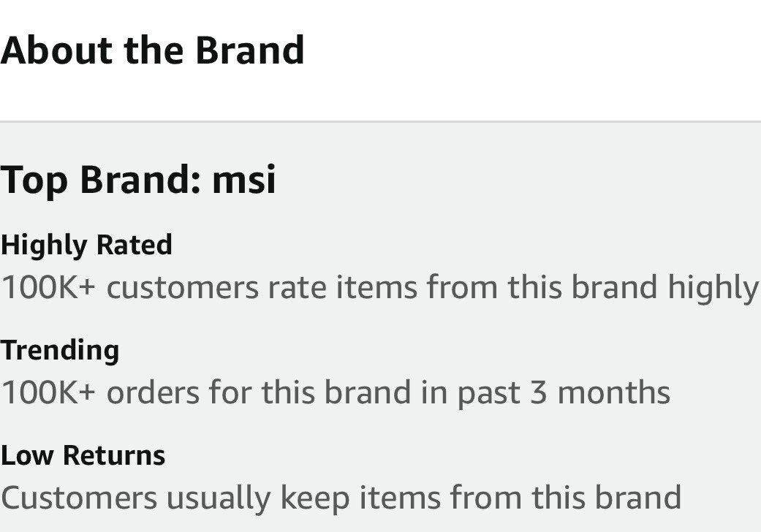This screenshot has width=761, height=532.
Task: Click the word "highly" ending the rating line
Action: coord(713,289)
